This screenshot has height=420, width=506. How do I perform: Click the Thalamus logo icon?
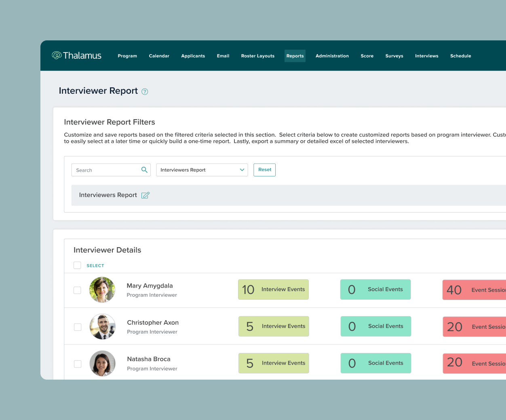click(x=57, y=55)
